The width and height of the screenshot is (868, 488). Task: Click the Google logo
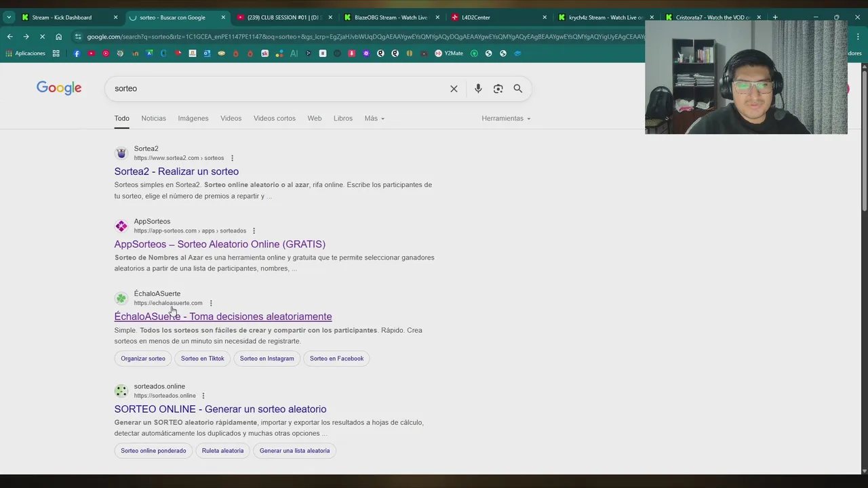(x=59, y=88)
